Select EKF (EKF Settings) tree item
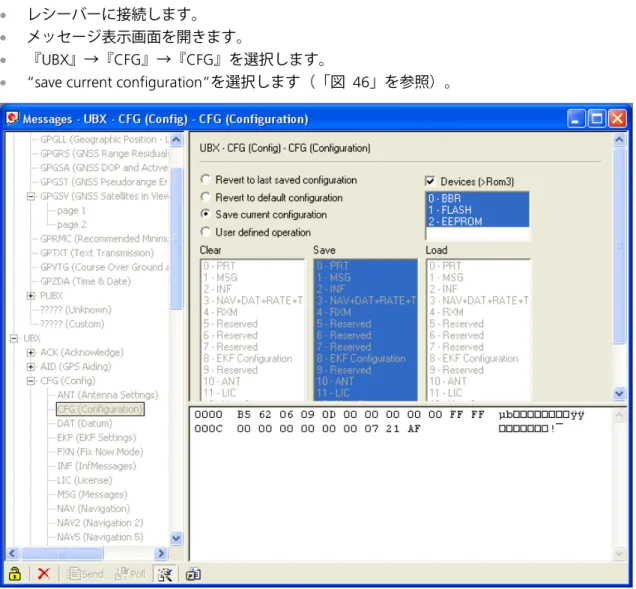 (x=97, y=437)
